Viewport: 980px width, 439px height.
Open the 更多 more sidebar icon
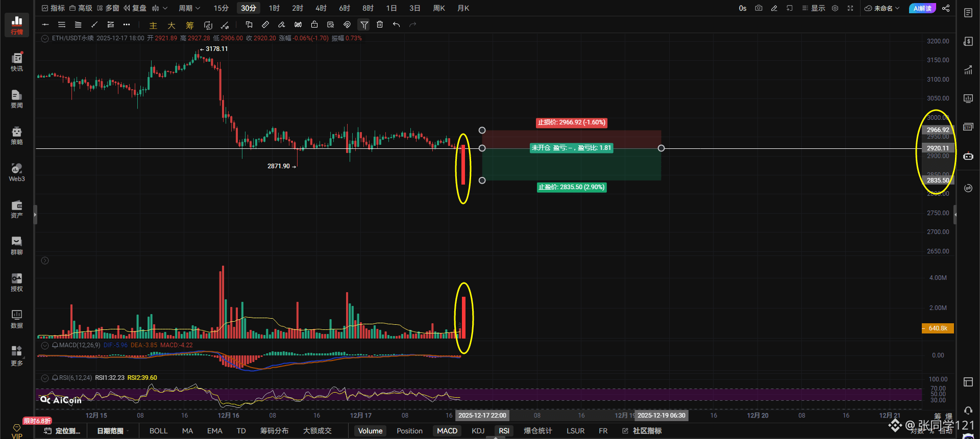(17, 356)
